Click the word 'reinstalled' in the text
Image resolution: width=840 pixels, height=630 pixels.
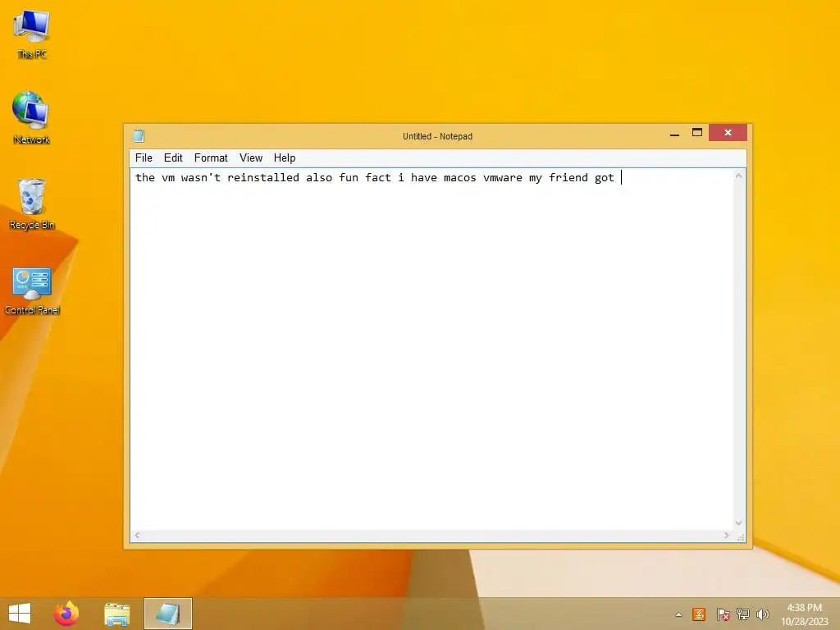(x=263, y=178)
